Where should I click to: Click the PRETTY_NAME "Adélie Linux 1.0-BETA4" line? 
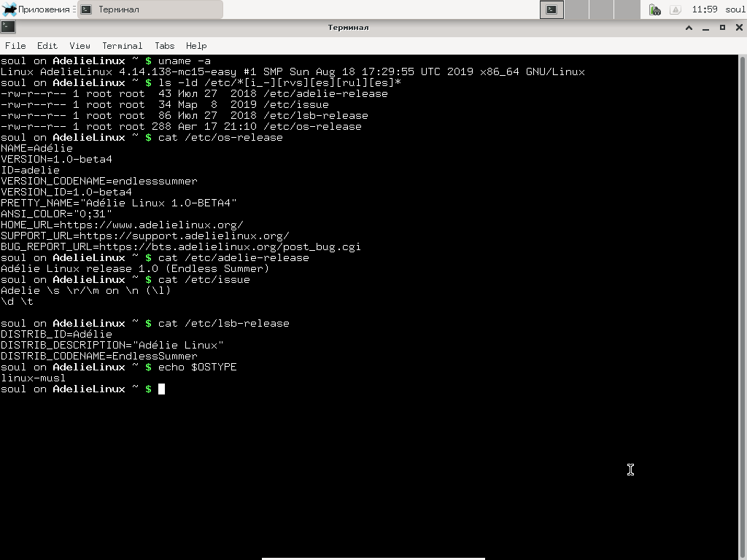[119, 203]
